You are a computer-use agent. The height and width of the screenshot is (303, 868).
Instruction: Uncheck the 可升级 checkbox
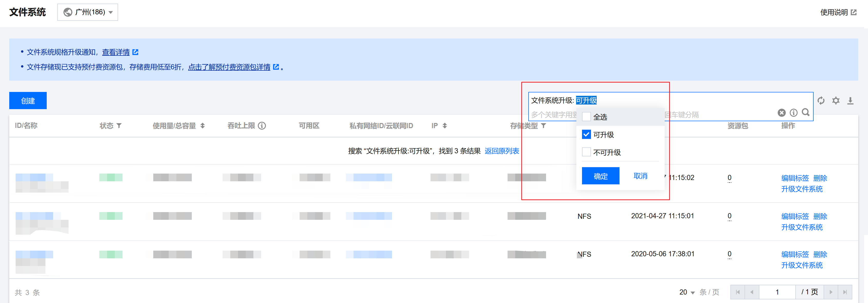(x=586, y=135)
